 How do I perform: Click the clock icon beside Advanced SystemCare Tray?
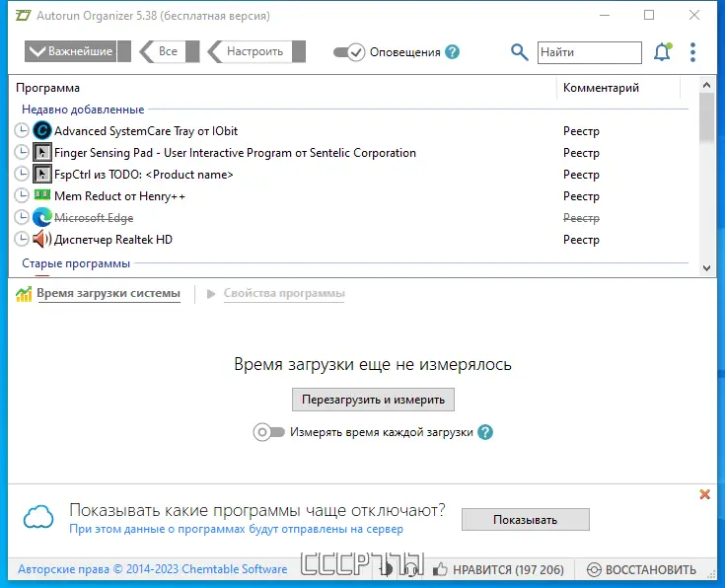[x=22, y=131]
